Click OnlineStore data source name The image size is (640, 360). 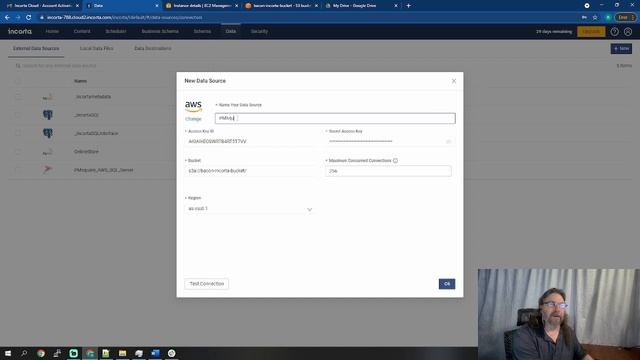[x=86, y=151]
